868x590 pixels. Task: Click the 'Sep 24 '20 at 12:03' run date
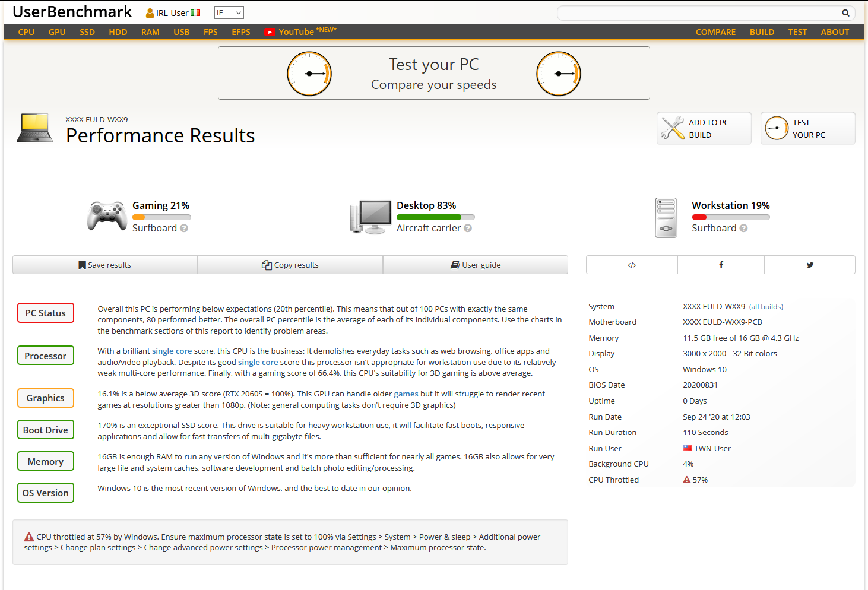(x=717, y=417)
